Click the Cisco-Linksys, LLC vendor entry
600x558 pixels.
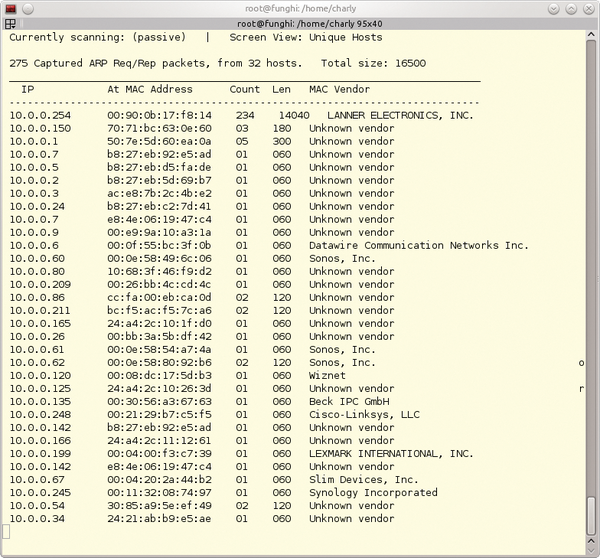point(364,414)
